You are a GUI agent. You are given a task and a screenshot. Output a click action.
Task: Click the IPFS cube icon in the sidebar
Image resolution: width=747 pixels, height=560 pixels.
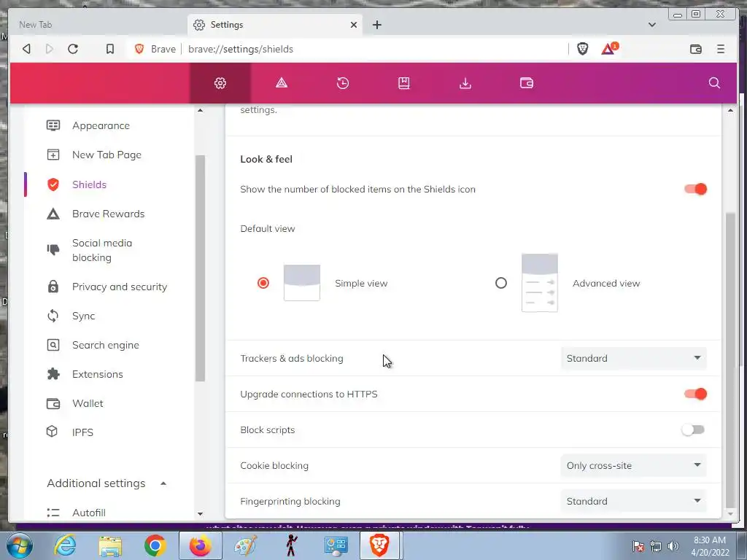click(x=52, y=432)
